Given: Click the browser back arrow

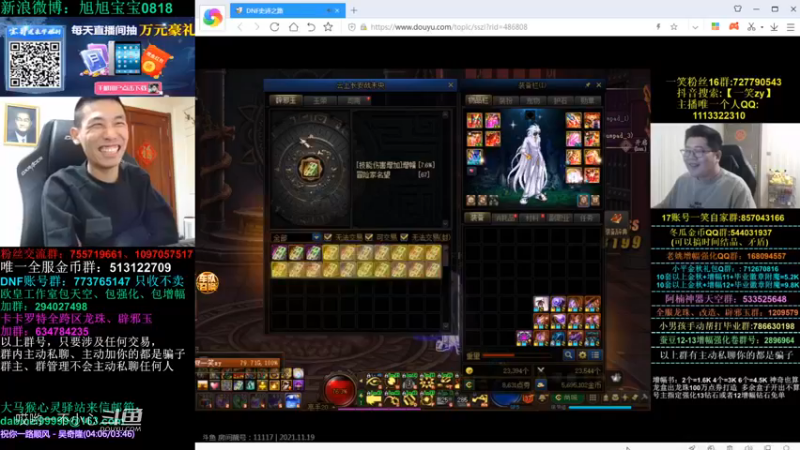Looking at the screenshot, I should tap(240, 27).
